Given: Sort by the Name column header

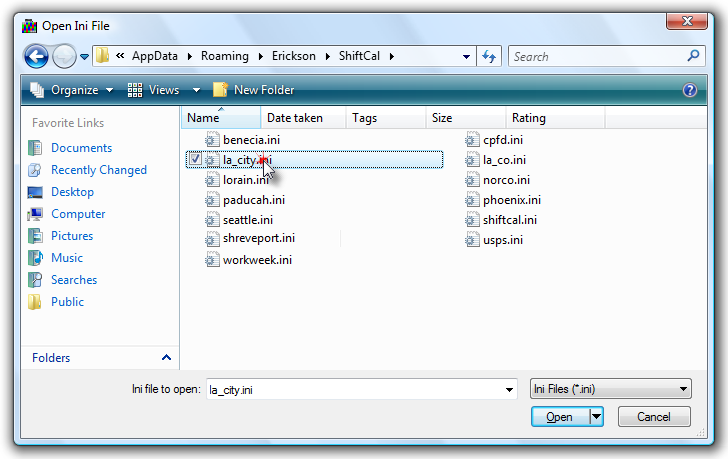Looking at the screenshot, I should (x=221, y=118).
